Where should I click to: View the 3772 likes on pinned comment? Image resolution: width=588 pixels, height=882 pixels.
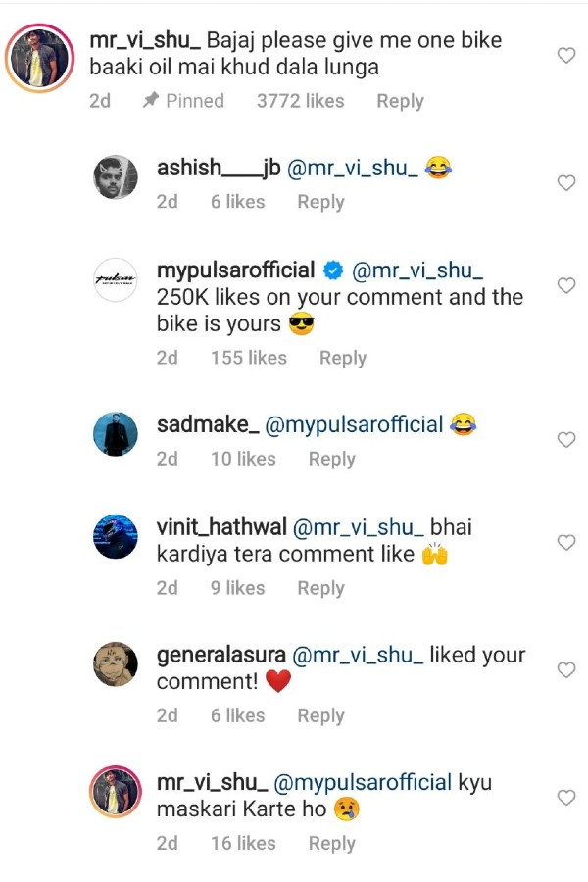[300, 101]
